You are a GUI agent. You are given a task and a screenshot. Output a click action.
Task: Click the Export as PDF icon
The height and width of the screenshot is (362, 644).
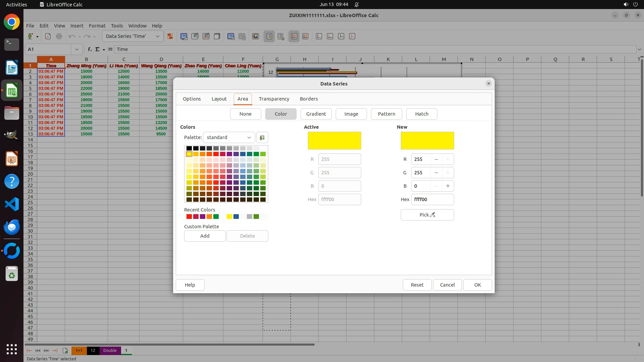48,36
